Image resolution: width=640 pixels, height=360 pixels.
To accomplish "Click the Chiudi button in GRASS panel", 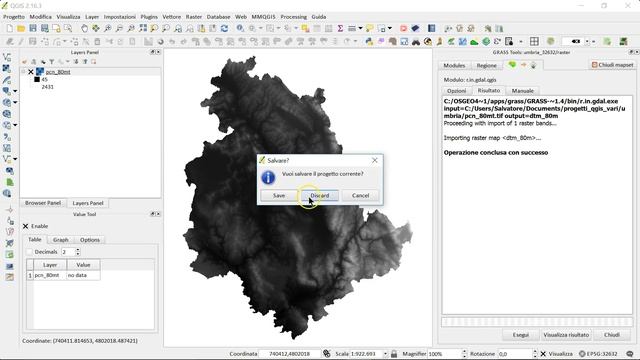I will [612, 335].
